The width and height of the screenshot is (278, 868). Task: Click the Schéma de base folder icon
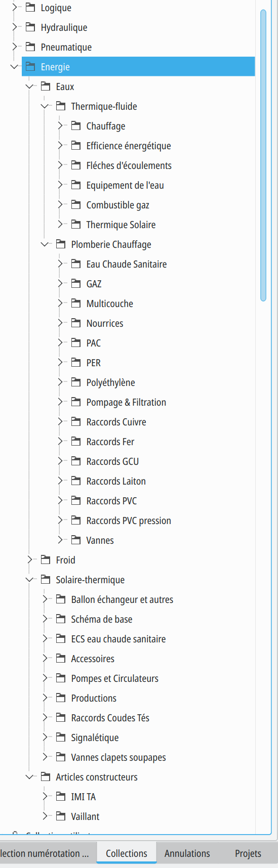[61, 619]
